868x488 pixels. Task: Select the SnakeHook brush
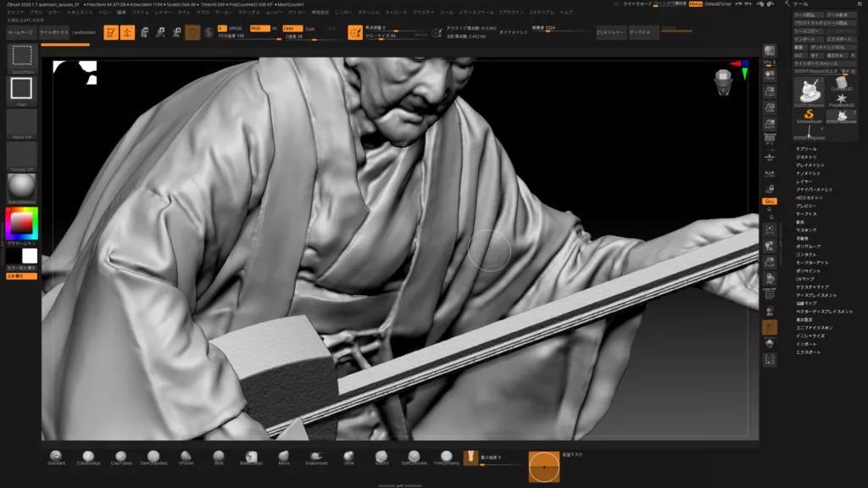[316, 457]
